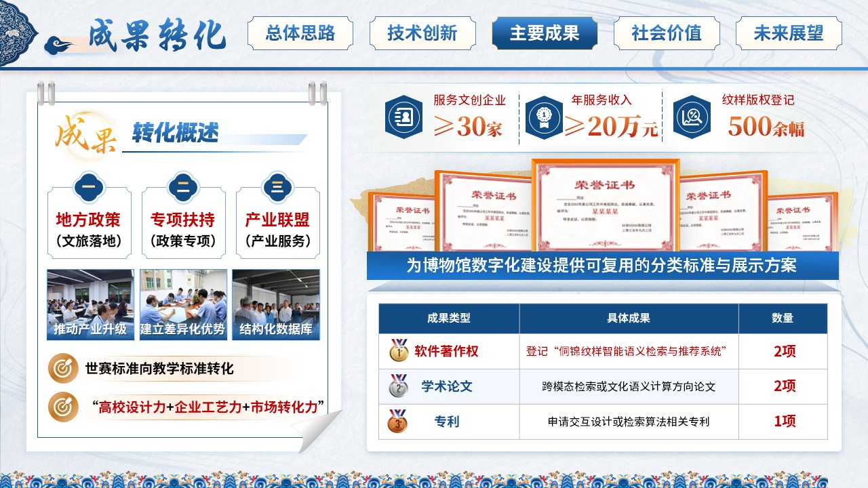
Task: Open the 总体思路 tab
Action: point(300,33)
